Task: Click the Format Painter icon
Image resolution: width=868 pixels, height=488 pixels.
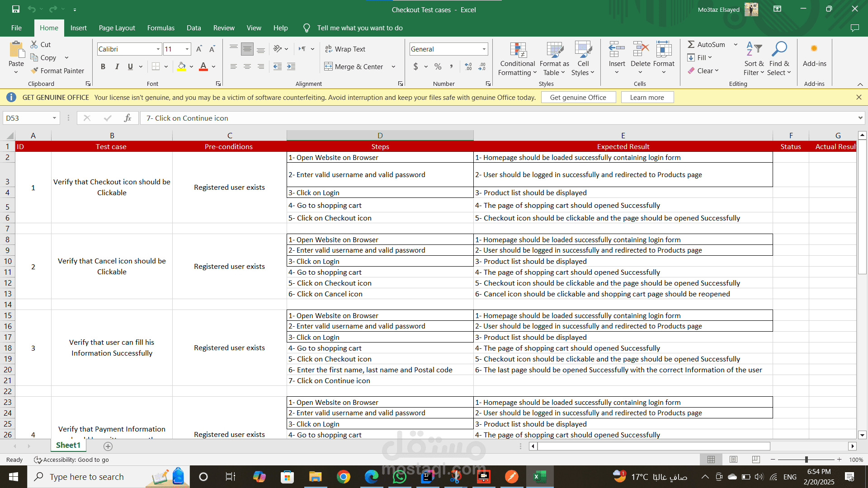Action: pos(34,70)
